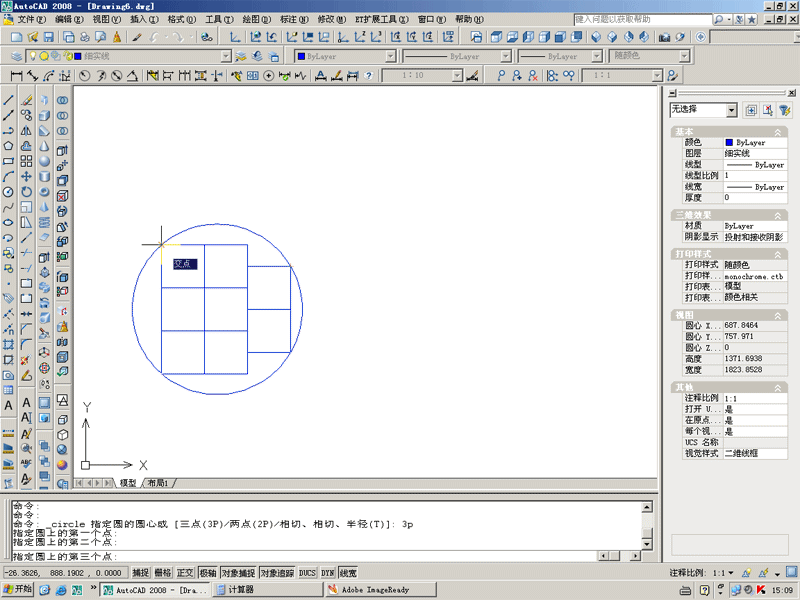Select the multiline text tool (A icon)
The image size is (800, 600).
[9, 406]
